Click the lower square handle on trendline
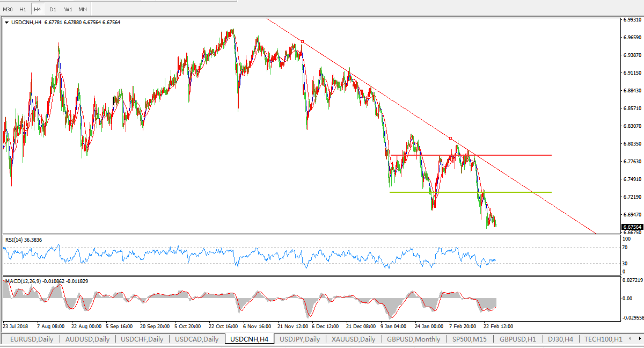The height and width of the screenshot is (348, 644). [x=450, y=138]
